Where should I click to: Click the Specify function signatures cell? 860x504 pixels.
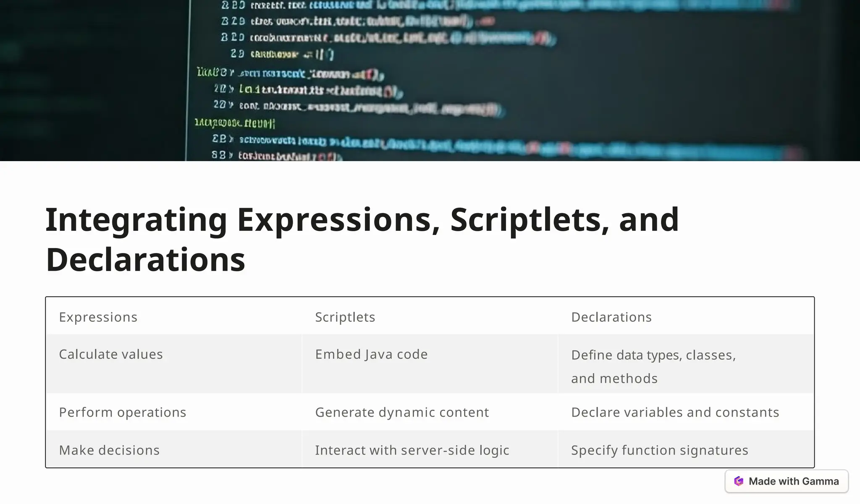coord(686,449)
